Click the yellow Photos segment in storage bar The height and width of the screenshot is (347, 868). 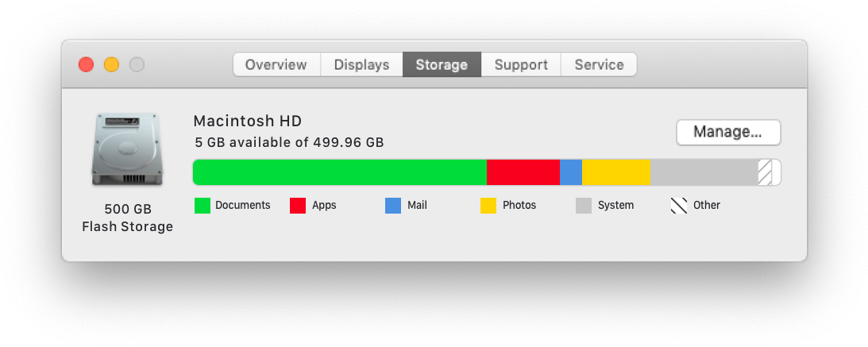tap(616, 172)
